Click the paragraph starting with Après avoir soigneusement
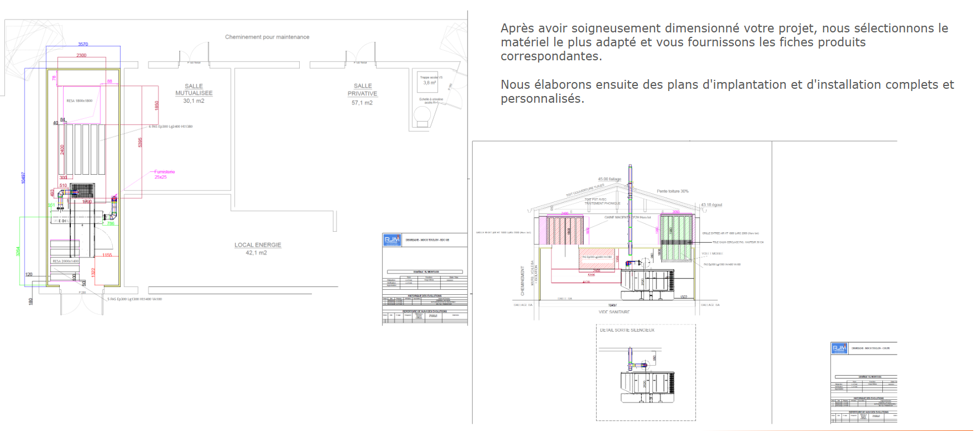Viewport: 980px width, 431px height. (x=724, y=42)
